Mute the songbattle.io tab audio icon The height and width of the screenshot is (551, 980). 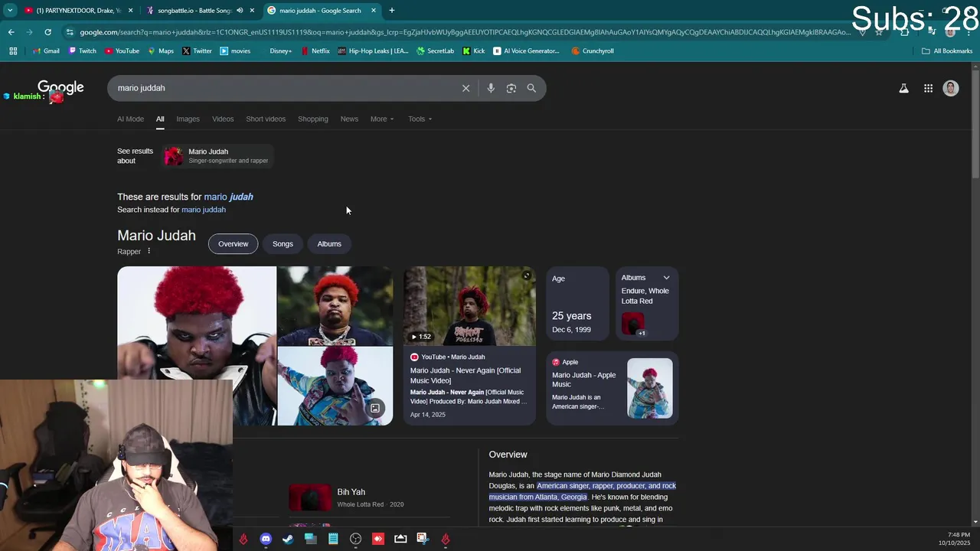pyautogui.click(x=240, y=10)
